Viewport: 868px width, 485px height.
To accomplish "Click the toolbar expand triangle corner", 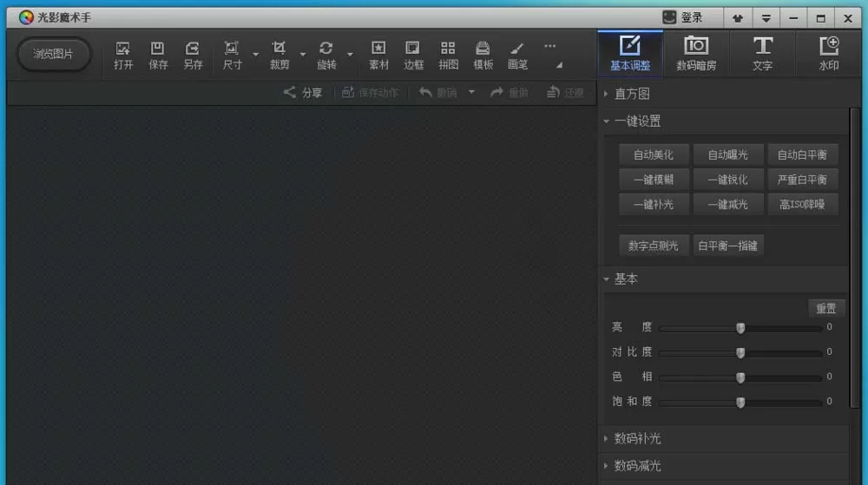I will (x=560, y=65).
